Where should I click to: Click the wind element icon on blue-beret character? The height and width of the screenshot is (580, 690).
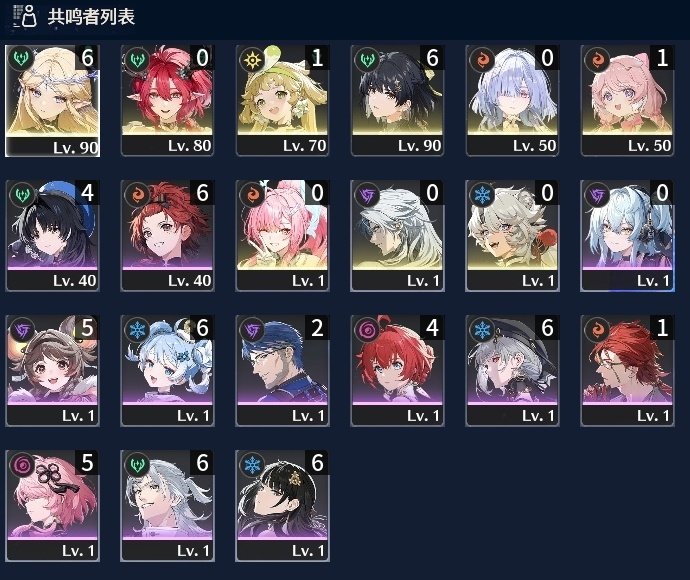click(23, 194)
